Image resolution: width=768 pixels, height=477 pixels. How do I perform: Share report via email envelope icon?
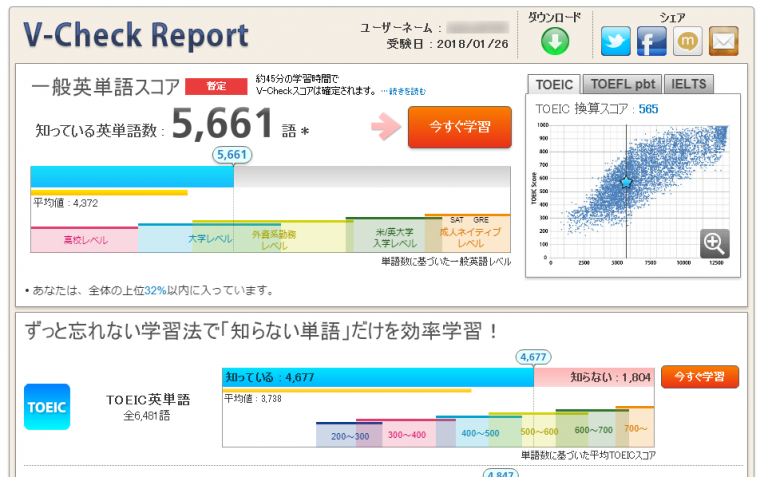[x=723, y=41]
